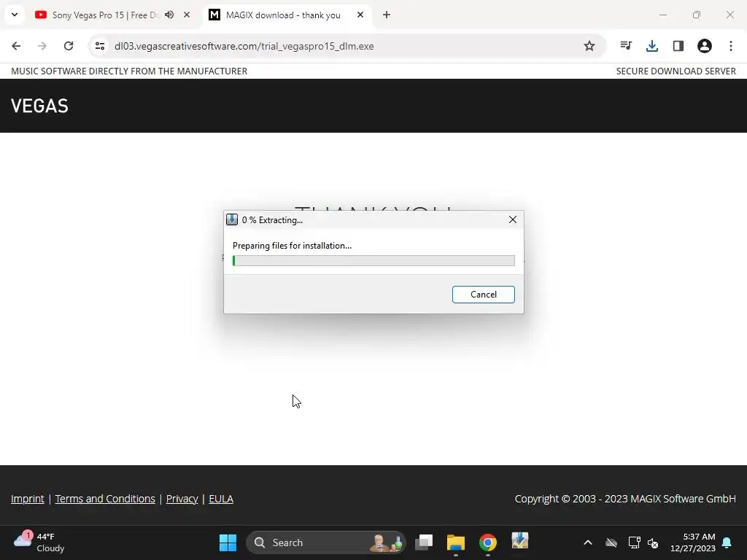Open the Windows Start menu
This screenshot has width=747, height=560.
tap(228, 542)
